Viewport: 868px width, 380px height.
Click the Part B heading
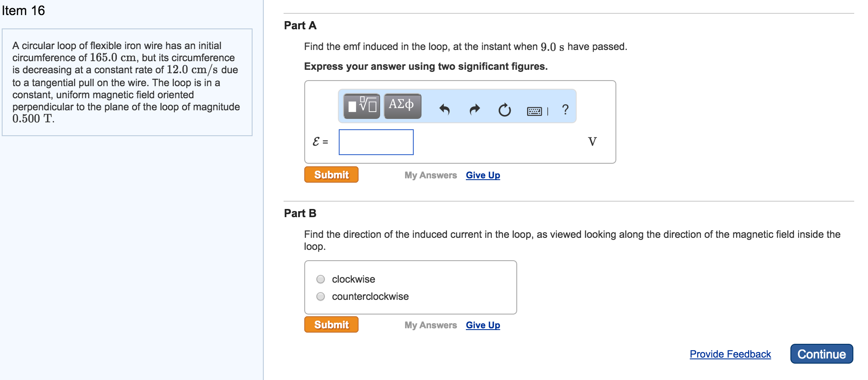[x=300, y=213]
